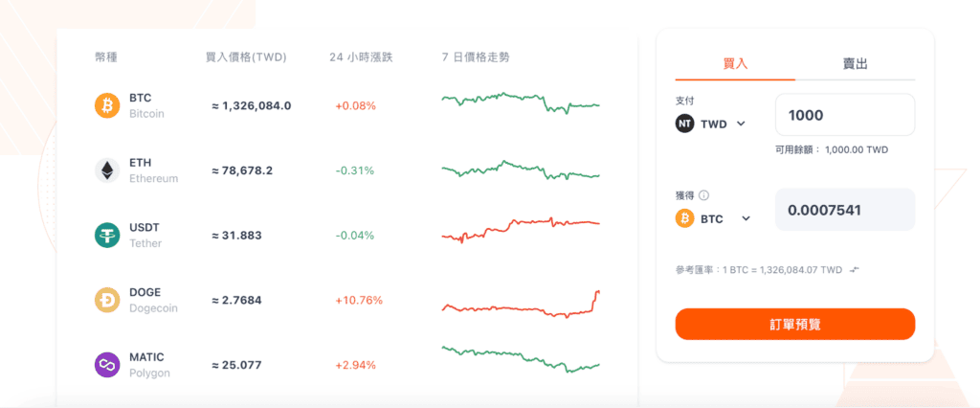
Task: Click the received amount field 0.0007541
Action: pos(845,210)
